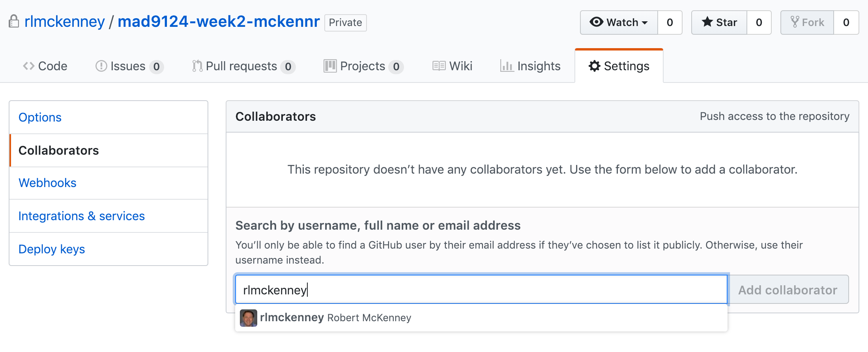Click the Issues count badge
868x352 pixels.
coord(157,67)
